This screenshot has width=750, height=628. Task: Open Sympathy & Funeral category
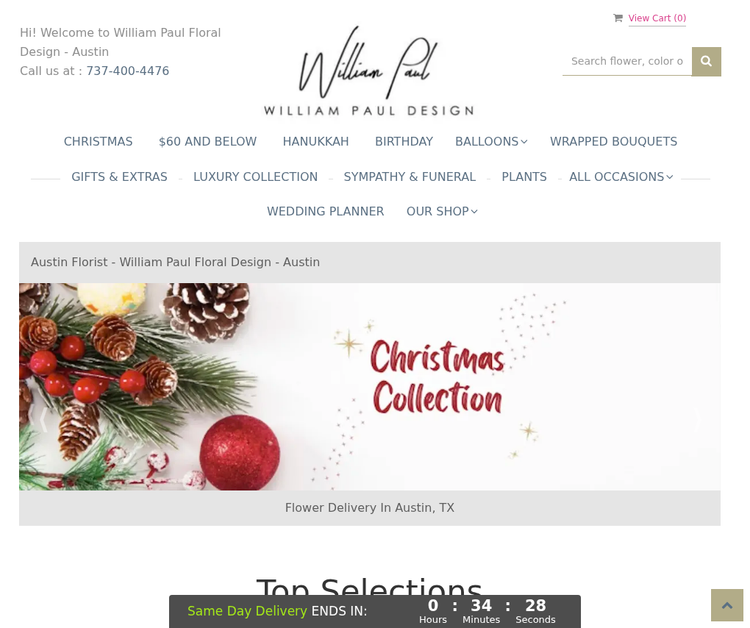(409, 177)
